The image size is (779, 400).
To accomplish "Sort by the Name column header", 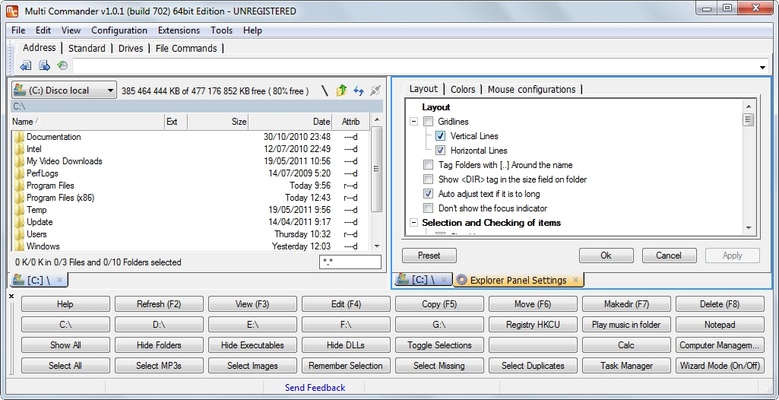I will (x=87, y=121).
